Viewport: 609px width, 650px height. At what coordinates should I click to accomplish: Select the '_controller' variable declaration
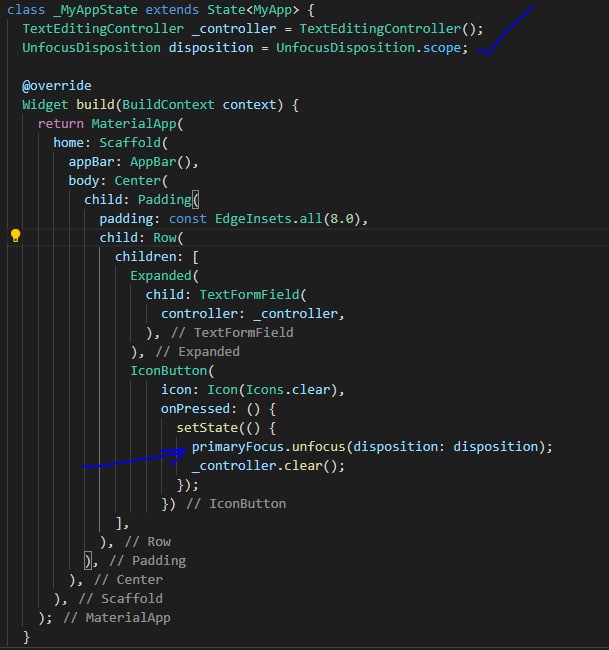(x=234, y=29)
